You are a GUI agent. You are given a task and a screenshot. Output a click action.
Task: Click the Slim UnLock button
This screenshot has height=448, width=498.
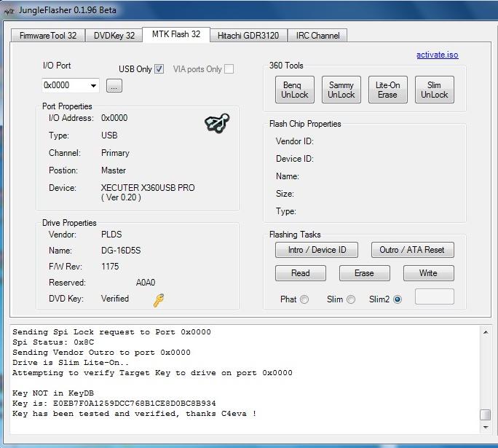pyautogui.click(x=435, y=90)
